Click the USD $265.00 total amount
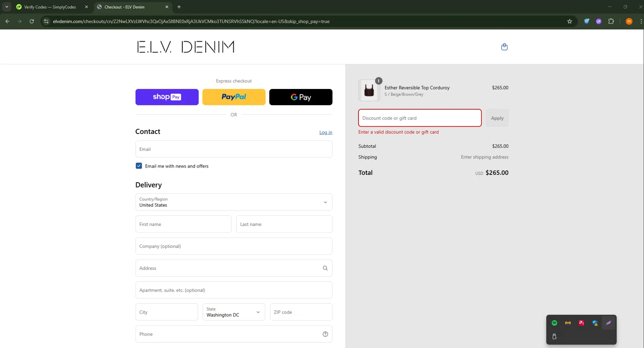The height and width of the screenshot is (348, 644). [492, 173]
